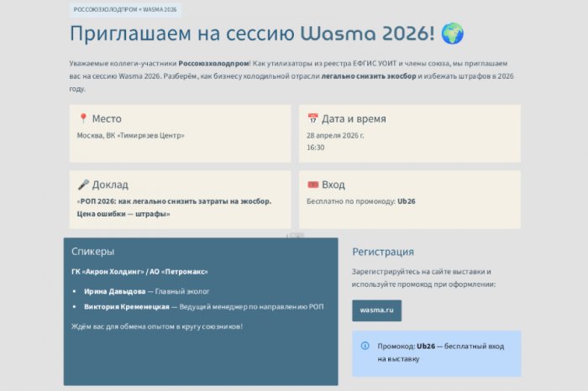The width and height of the screenshot is (588, 391).
Task: Click the РОССОЮЗХОЛОДПРОМ × WASMA 2026 tag
Action: click(x=125, y=9)
